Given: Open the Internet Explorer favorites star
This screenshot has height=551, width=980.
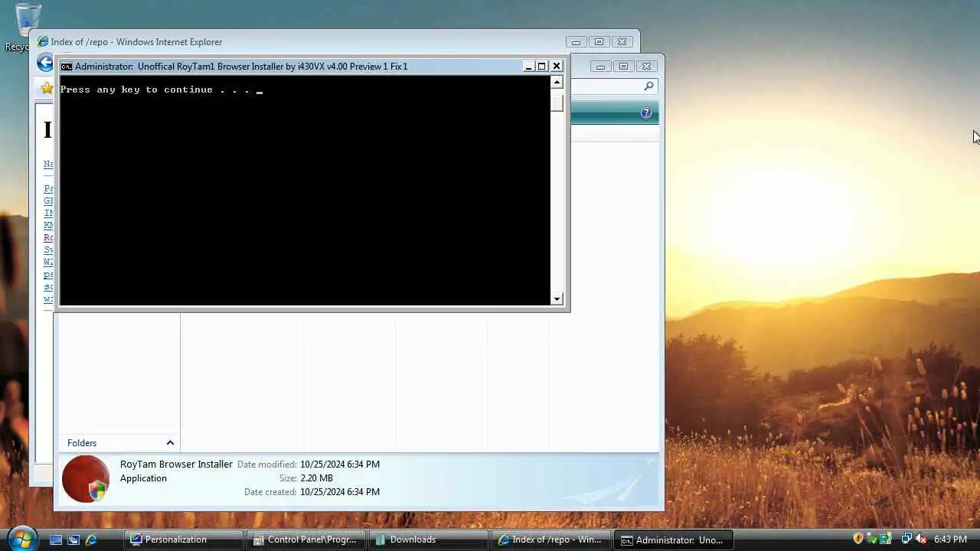Looking at the screenshot, I should [x=47, y=89].
